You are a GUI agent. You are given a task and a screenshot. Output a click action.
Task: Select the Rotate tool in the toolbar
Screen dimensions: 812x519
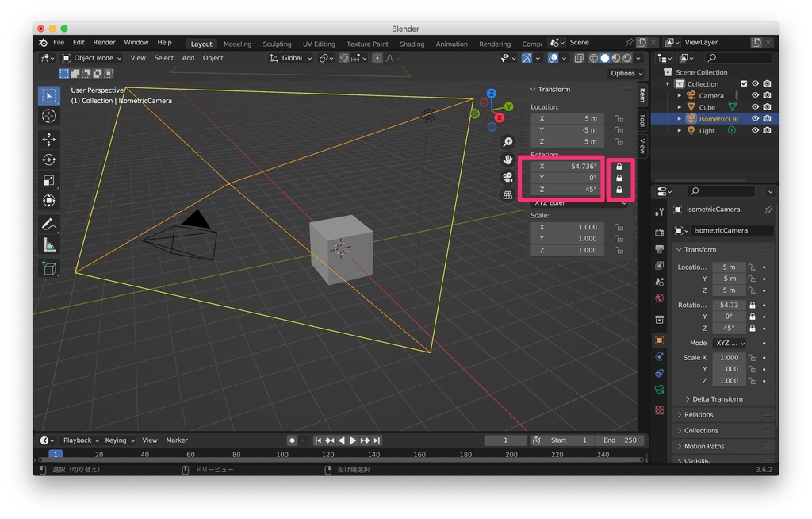[49, 160]
